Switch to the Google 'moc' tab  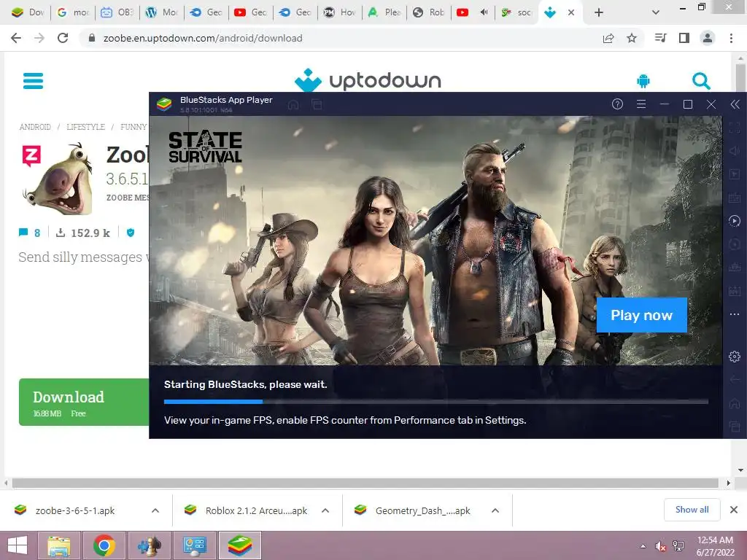click(x=74, y=12)
